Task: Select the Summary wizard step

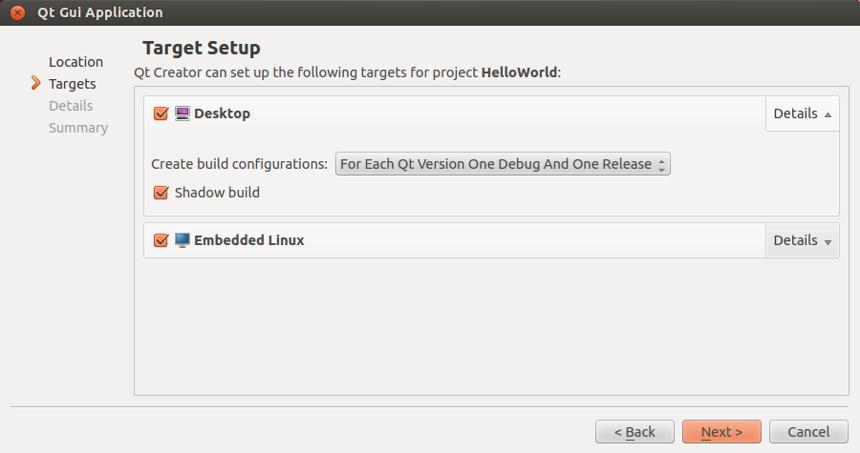Action: [78, 128]
